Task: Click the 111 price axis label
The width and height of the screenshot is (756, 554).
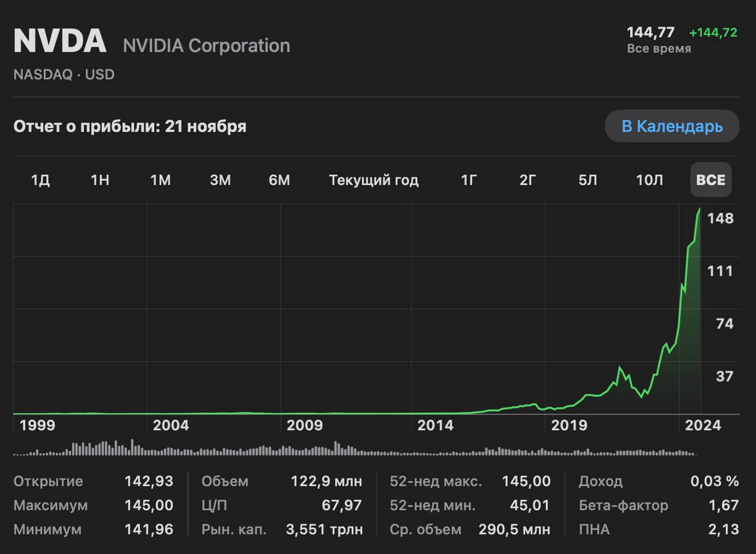Action: coord(720,271)
